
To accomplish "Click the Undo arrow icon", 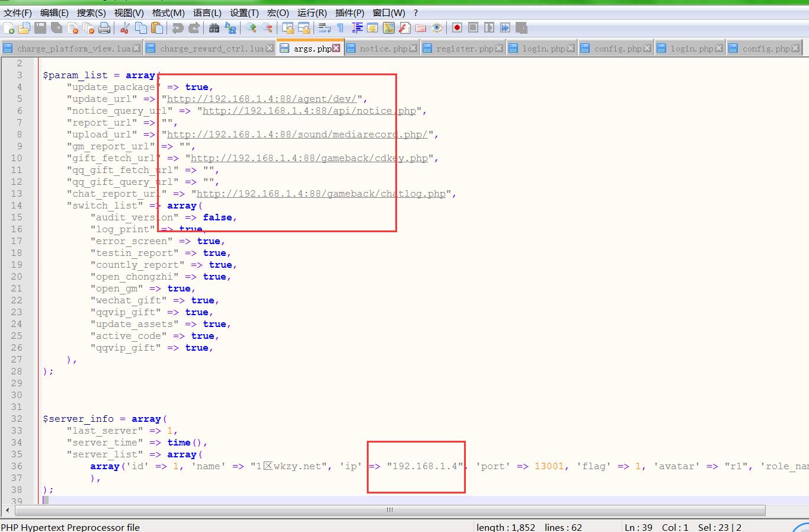I will pos(177,28).
